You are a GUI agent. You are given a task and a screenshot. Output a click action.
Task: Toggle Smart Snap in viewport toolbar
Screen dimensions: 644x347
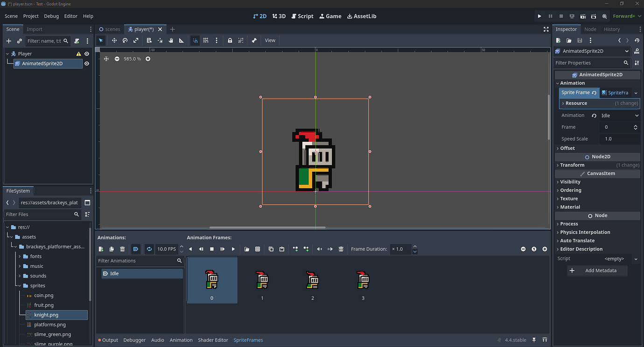(x=195, y=41)
